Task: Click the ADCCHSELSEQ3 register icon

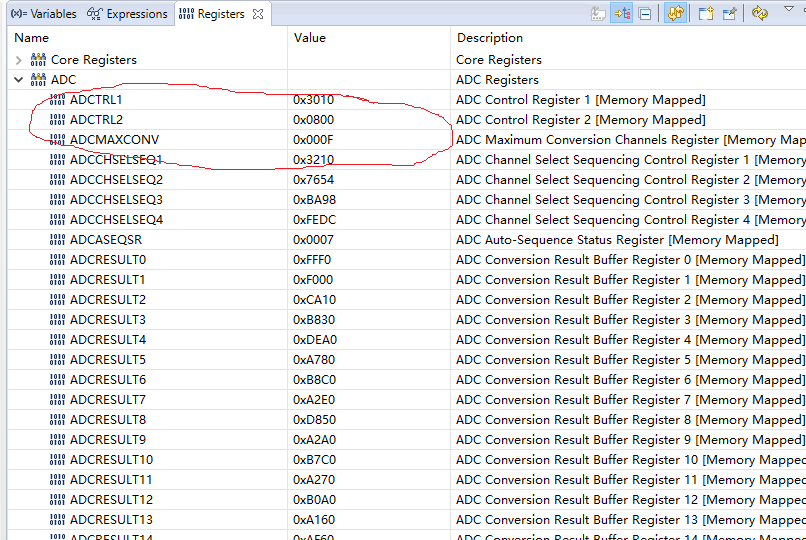Action: [x=57, y=200]
